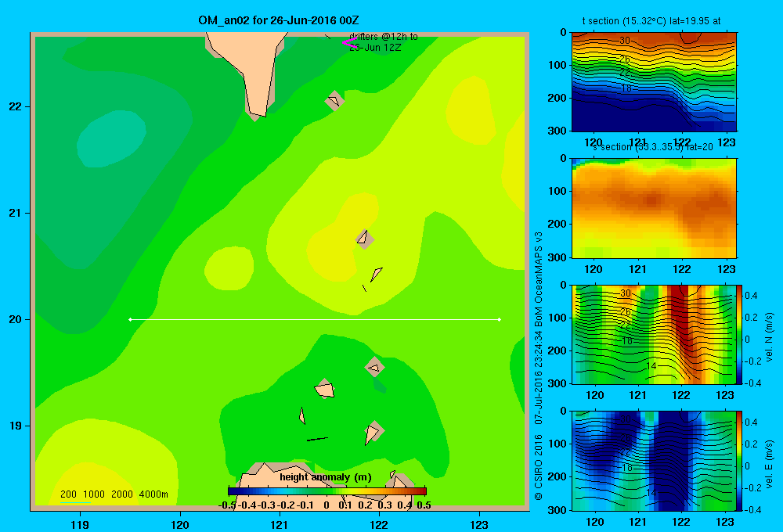Click the "BoM OceanMAPS v3" vertical credit text
Screen dimensions: 783x532
tap(539, 279)
